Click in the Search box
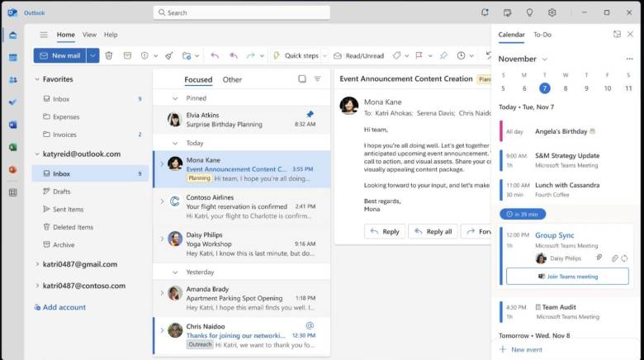 [x=241, y=12]
